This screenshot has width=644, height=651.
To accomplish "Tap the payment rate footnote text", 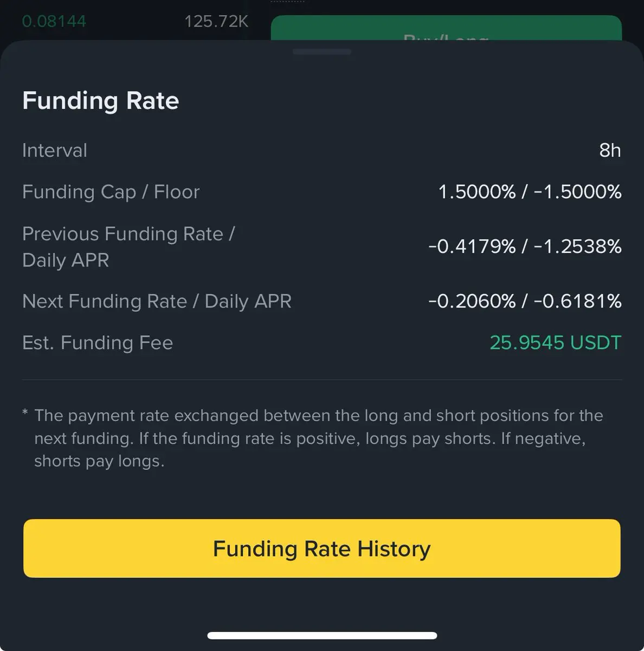I will [x=318, y=438].
